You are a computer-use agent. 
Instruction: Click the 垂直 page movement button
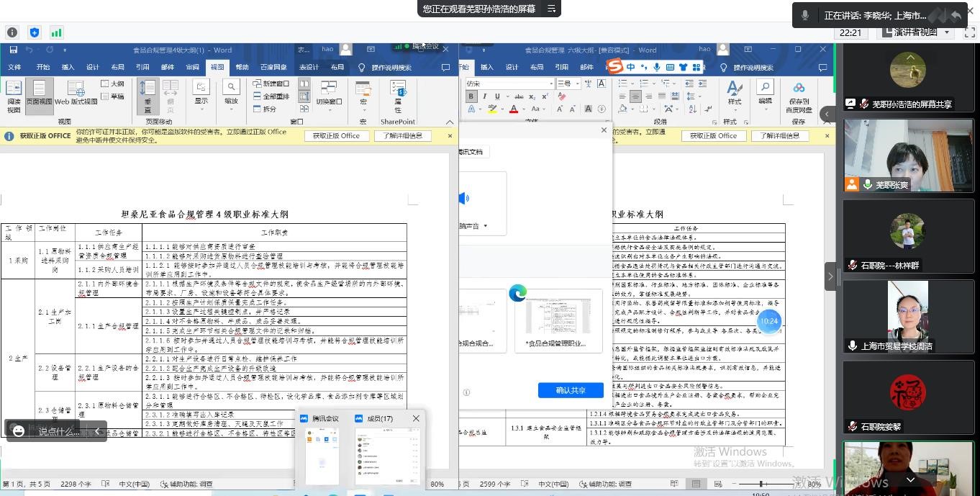coord(148,96)
